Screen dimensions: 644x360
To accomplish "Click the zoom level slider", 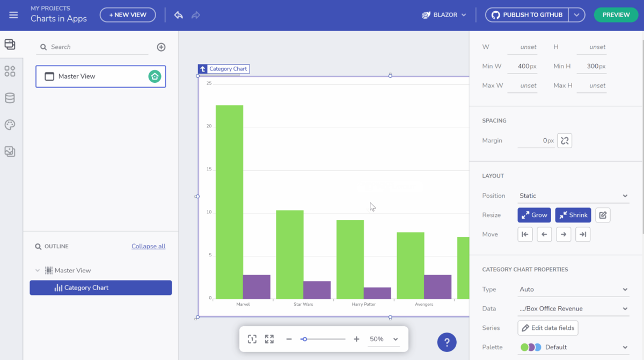I will 323,339.
